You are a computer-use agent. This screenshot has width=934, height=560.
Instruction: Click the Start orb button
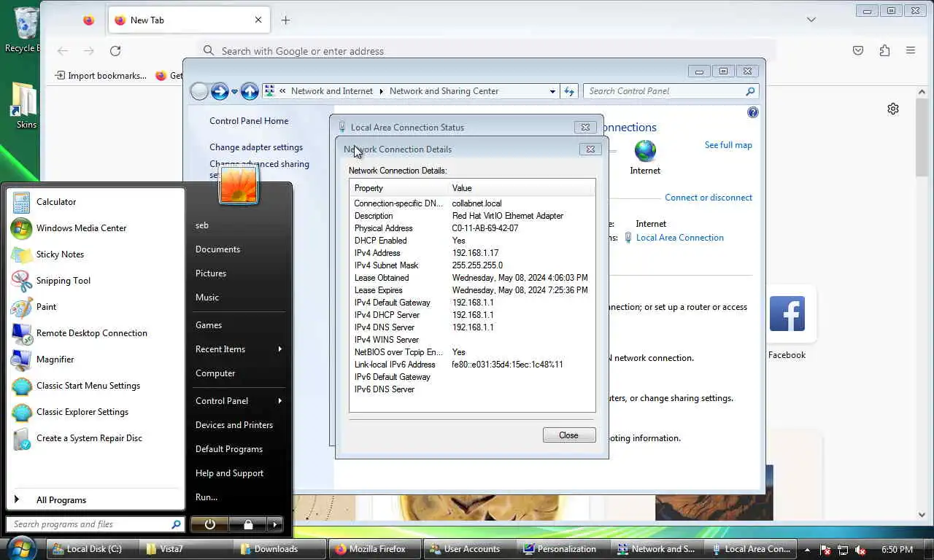point(21,548)
